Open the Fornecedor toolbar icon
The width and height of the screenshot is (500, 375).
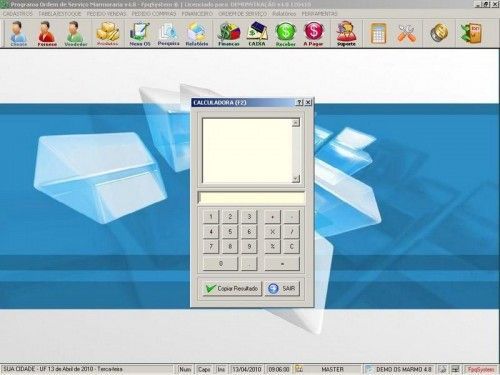tap(47, 33)
